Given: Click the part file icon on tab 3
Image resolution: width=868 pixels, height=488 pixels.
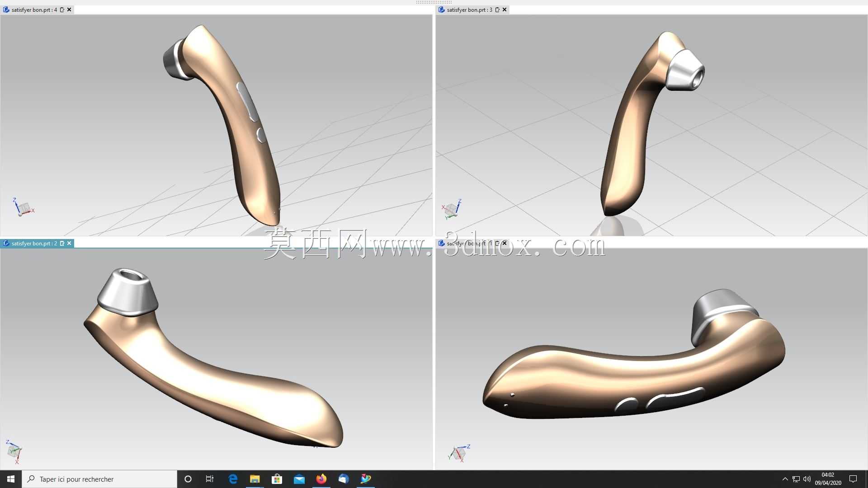Looking at the screenshot, I should (441, 9).
